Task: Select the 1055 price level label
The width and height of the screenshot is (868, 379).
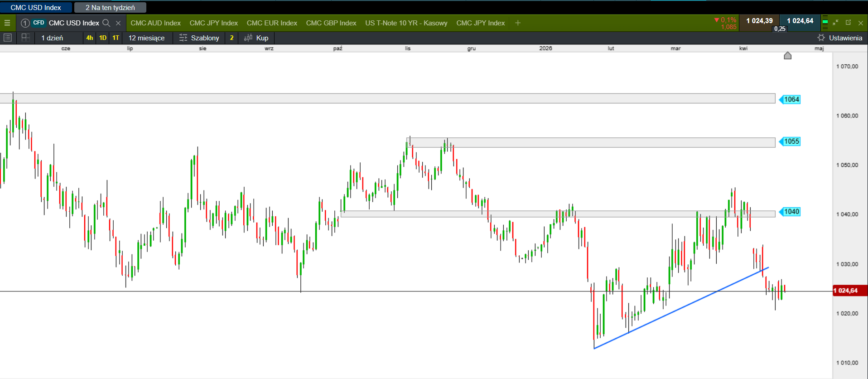Action: pos(791,141)
